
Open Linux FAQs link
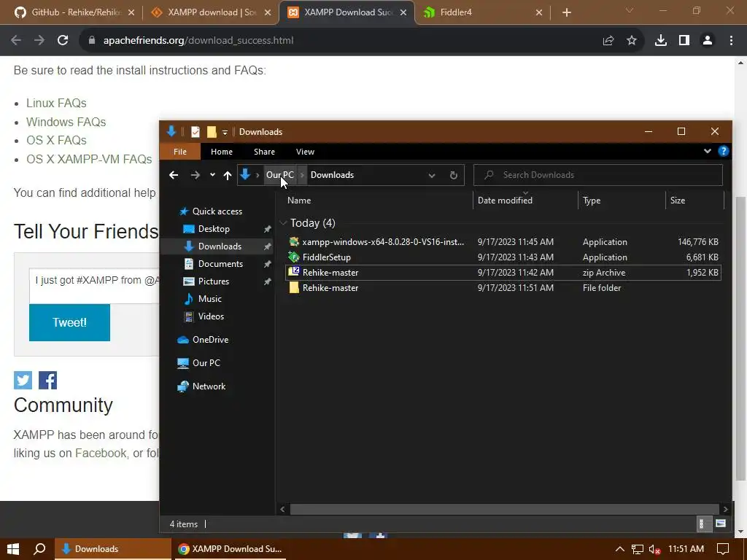(x=56, y=103)
